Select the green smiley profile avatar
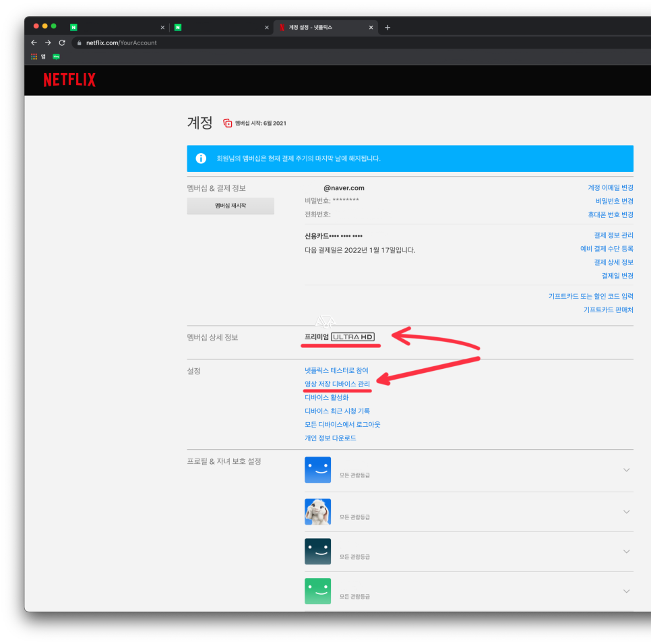 317,591
